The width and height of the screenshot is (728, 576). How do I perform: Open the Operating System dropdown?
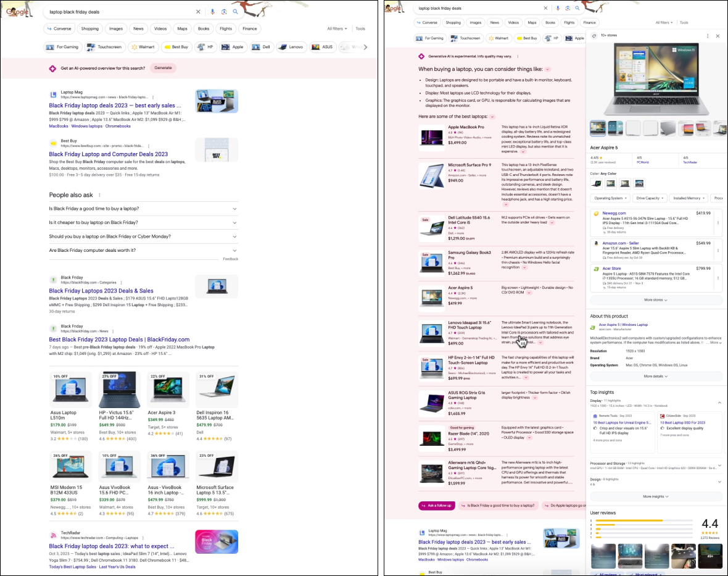[x=611, y=198]
